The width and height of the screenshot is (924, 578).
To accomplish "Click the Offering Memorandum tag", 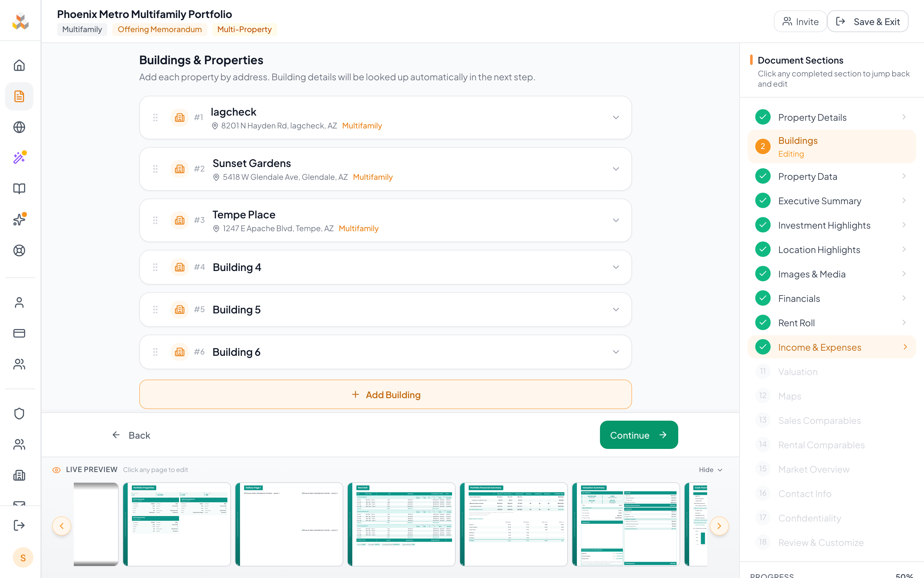I will click(159, 30).
